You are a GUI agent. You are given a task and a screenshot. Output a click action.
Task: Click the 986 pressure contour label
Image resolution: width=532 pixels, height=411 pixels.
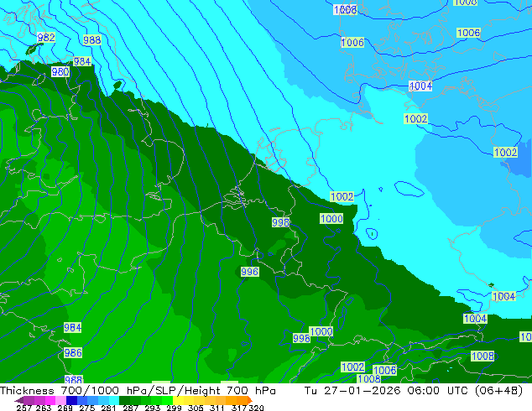point(73,352)
